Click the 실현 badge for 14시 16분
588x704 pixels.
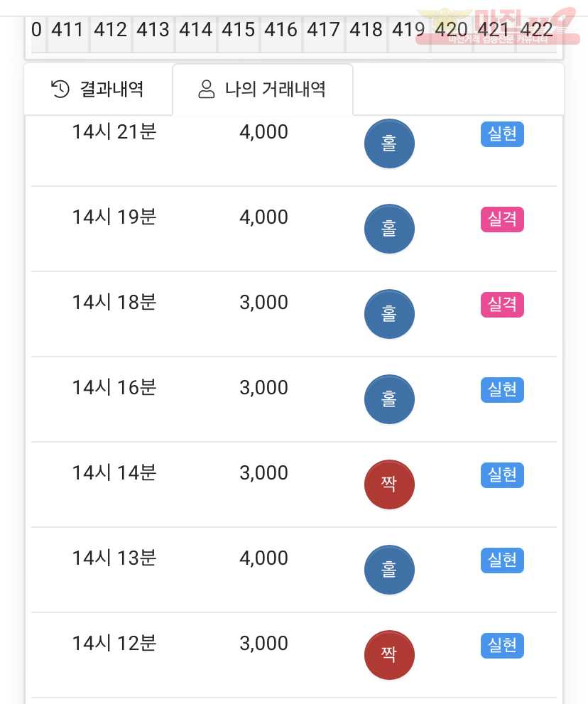click(502, 390)
